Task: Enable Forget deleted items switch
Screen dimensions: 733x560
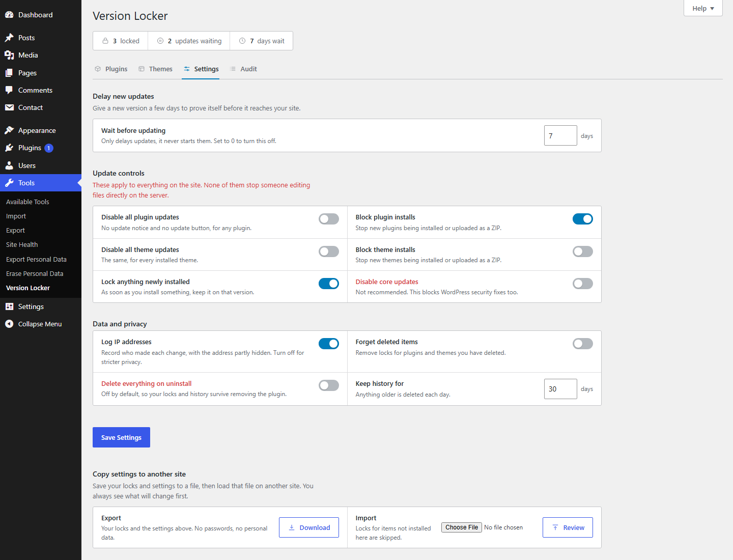Action: [583, 344]
